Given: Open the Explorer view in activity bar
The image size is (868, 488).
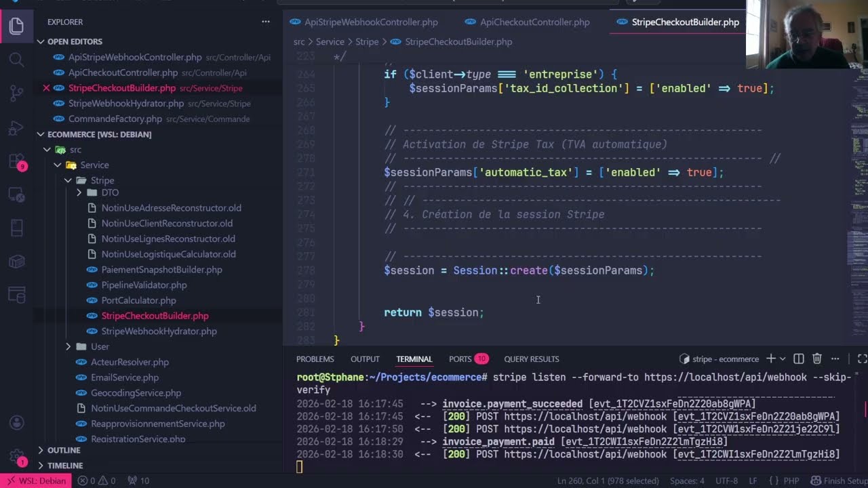Looking at the screenshot, I should pyautogui.click(x=16, y=26).
